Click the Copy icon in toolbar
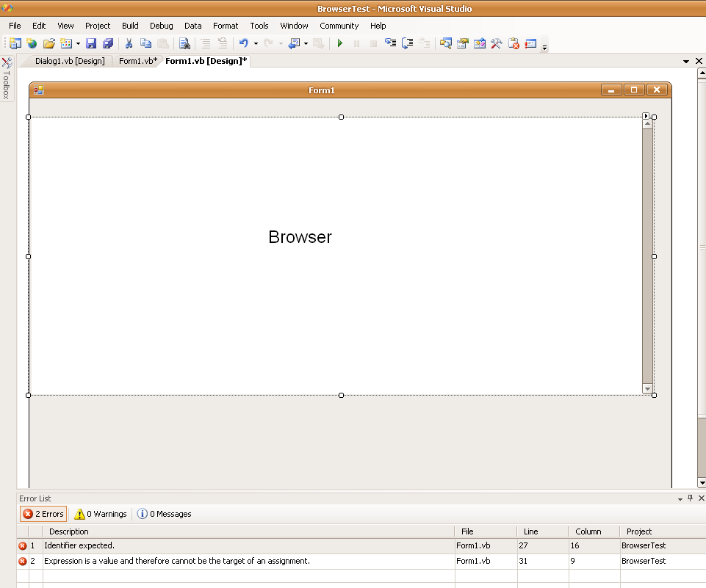706x588 pixels. pos(145,43)
